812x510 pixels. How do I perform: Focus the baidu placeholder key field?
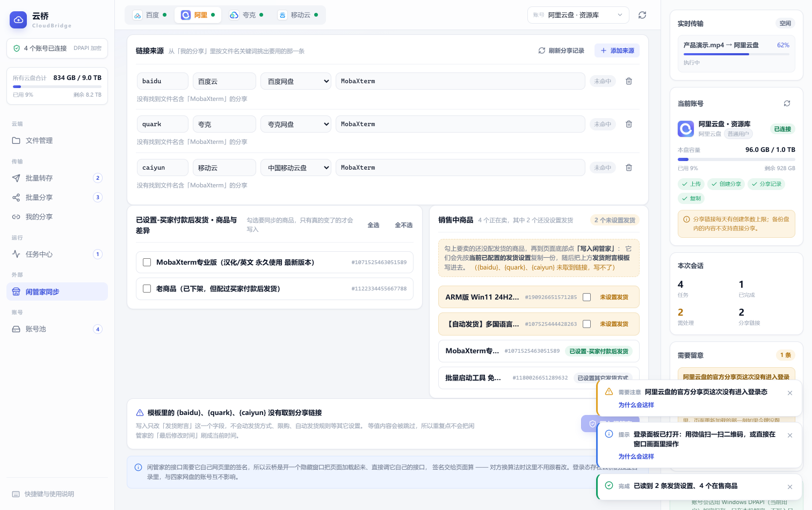click(x=163, y=81)
